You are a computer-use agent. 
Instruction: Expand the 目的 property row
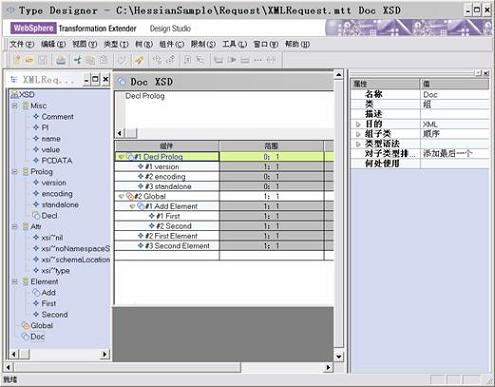pos(358,124)
